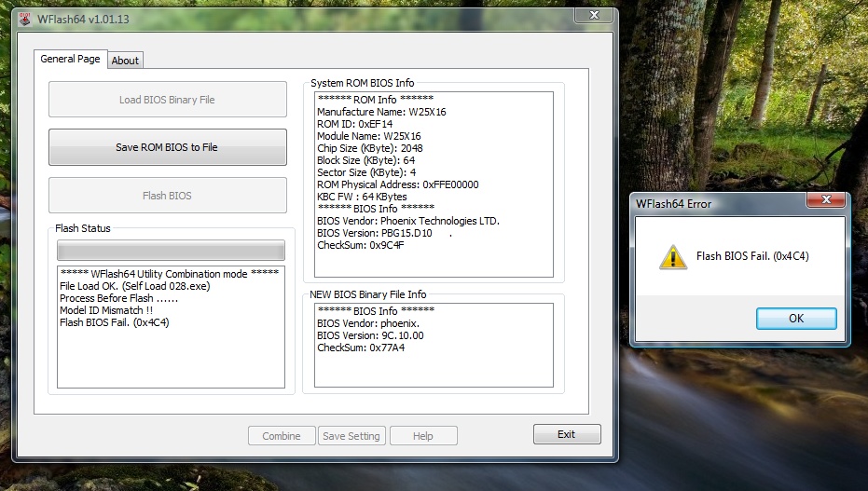Image resolution: width=868 pixels, height=491 pixels.
Task: Click the '****** ROM Info ******' header
Action: 376,100
